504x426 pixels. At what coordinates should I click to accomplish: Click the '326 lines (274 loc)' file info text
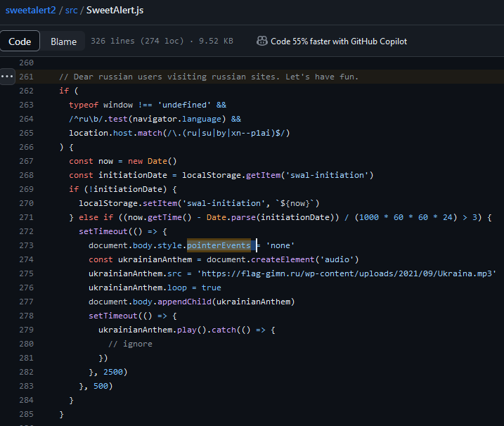pyautogui.click(x=137, y=41)
